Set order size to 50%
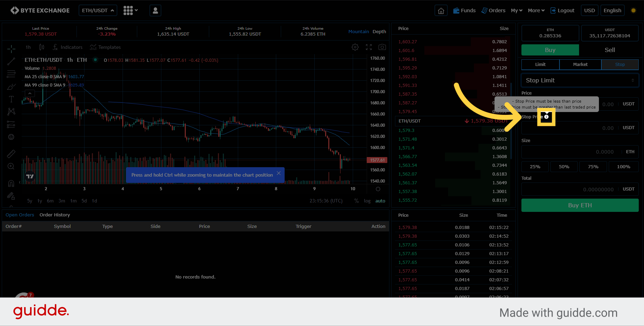644x326 pixels. point(564,166)
